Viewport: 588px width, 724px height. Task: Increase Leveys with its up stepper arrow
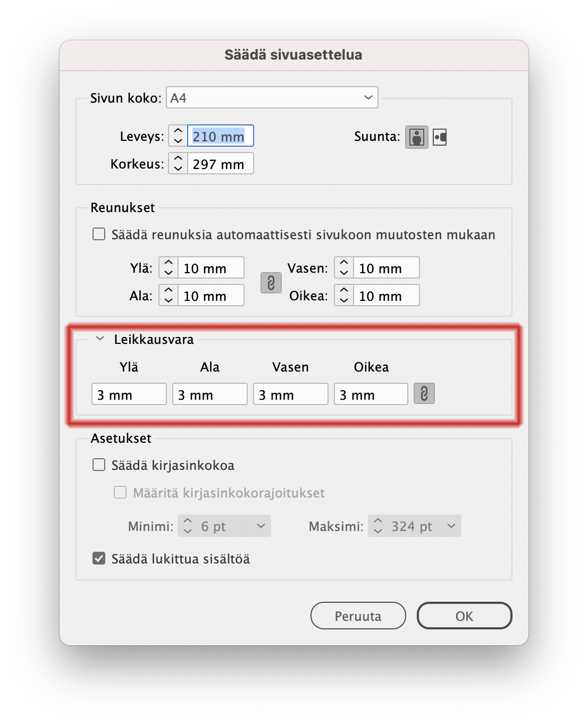click(178, 131)
